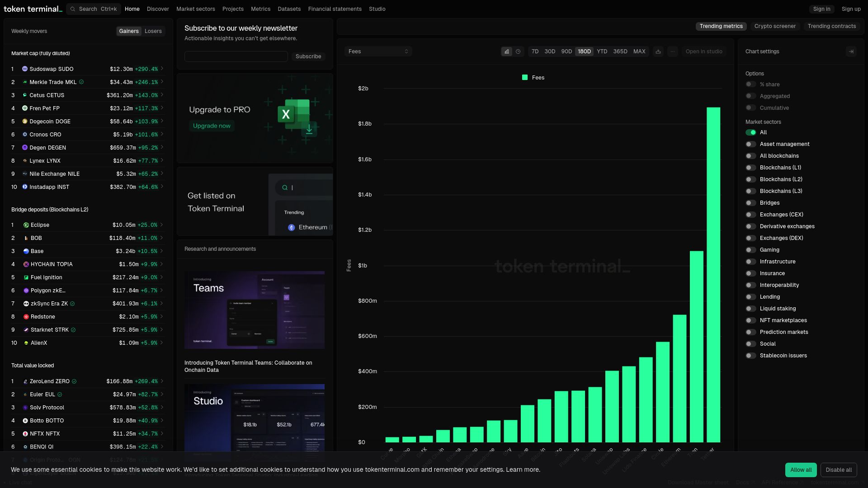The image size is (868, 488).
Task: Toggle Blockchains (L1) sector filter
Action: [751, 168]
